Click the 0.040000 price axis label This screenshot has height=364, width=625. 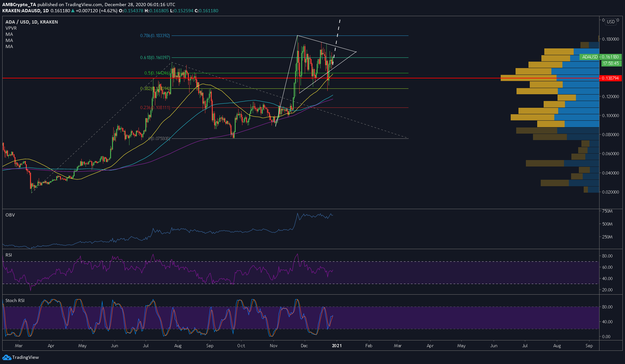[x=610, y=173]
